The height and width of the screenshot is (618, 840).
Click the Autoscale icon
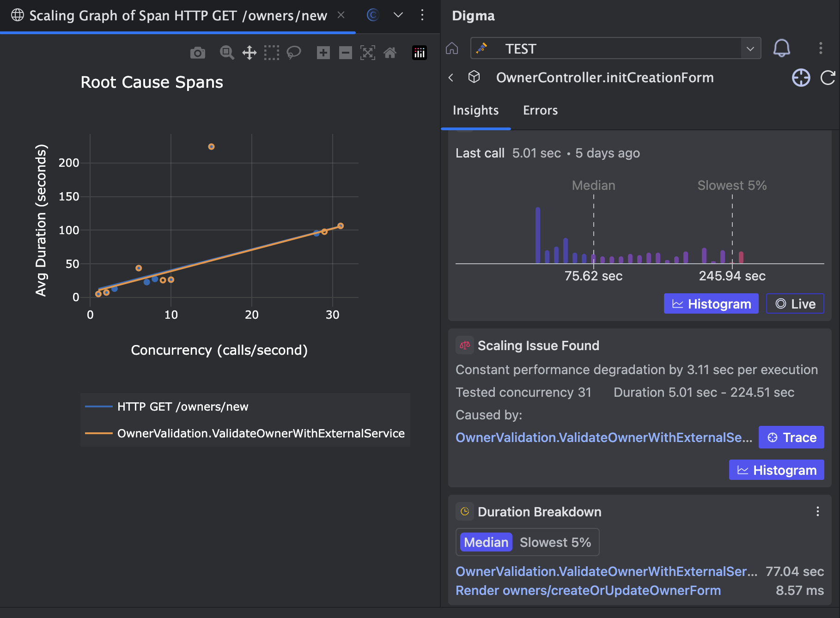coord(368,53)
